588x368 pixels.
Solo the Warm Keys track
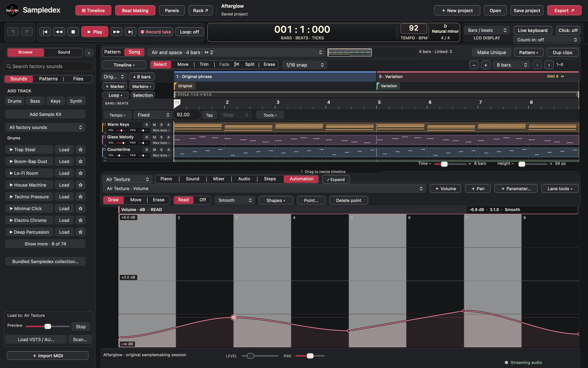click(x=161, y=125)
